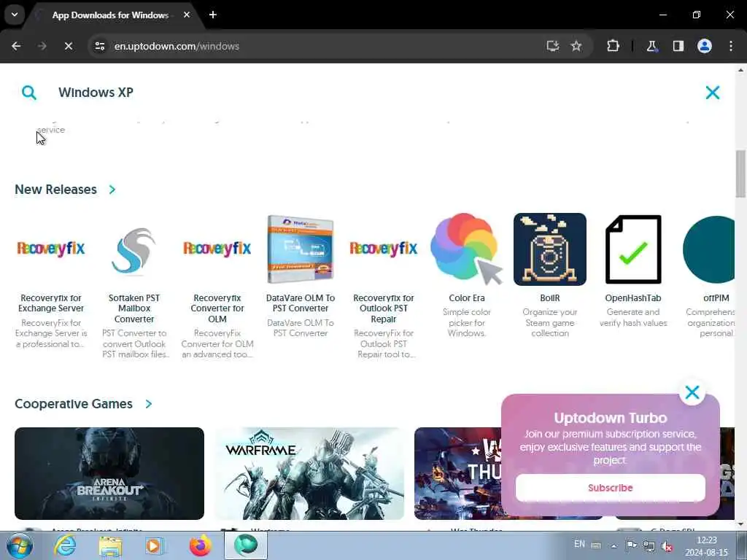Click the browser forward arrow
747x560 pixels.
point(42,46)
